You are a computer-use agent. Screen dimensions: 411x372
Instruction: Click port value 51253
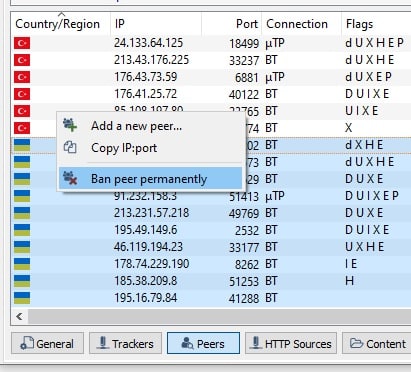244,281
